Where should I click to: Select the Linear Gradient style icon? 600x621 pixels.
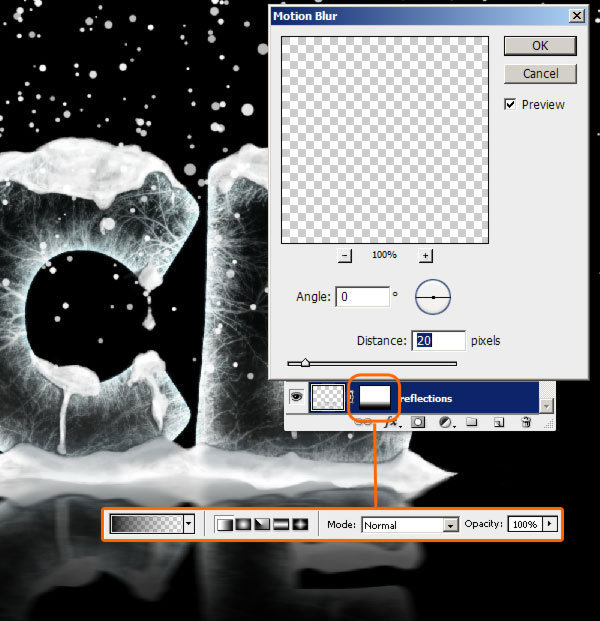tap(225, 524)
